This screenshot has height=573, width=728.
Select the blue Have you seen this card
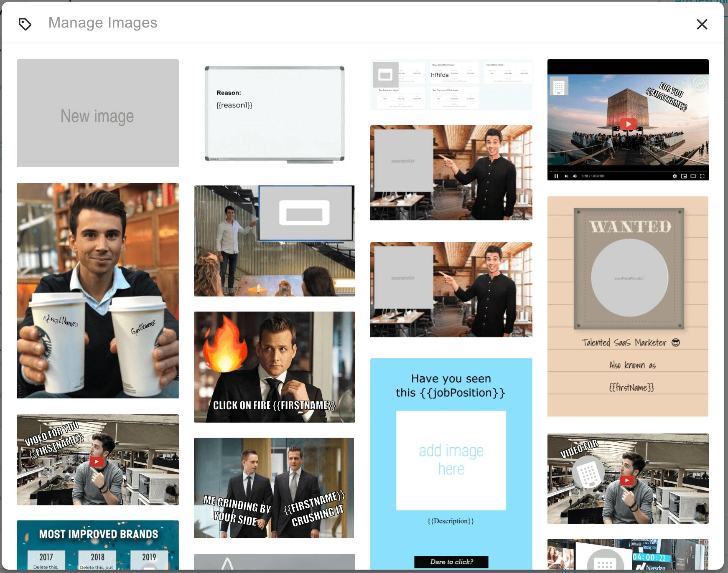click(451, 464)
